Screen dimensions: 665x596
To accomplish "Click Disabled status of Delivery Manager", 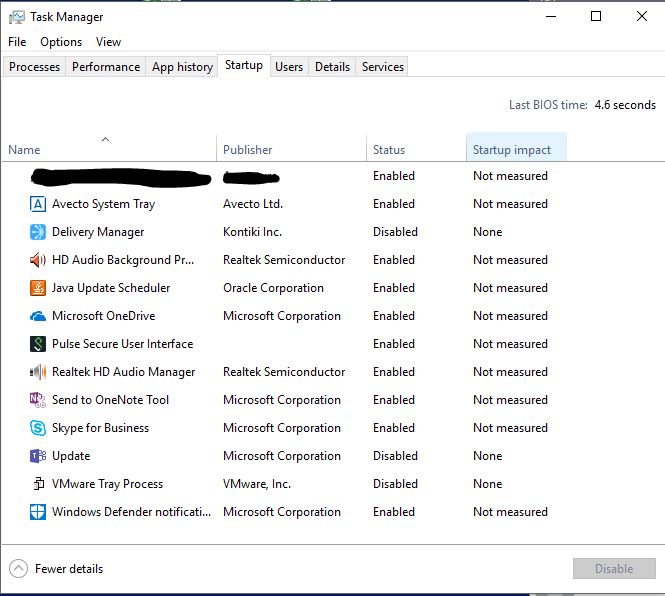I will coord(395,232).
